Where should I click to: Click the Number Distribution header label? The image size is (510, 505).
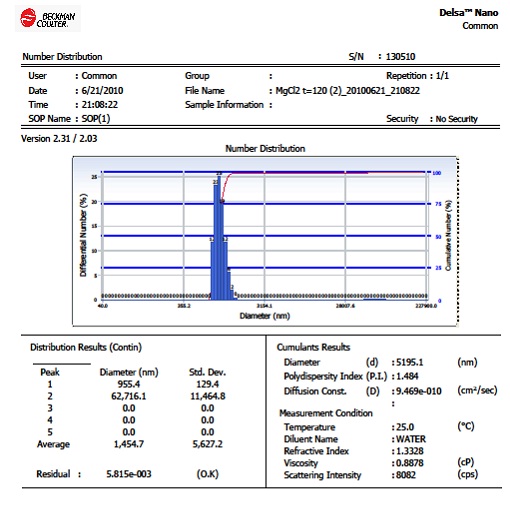coord(62,57)
